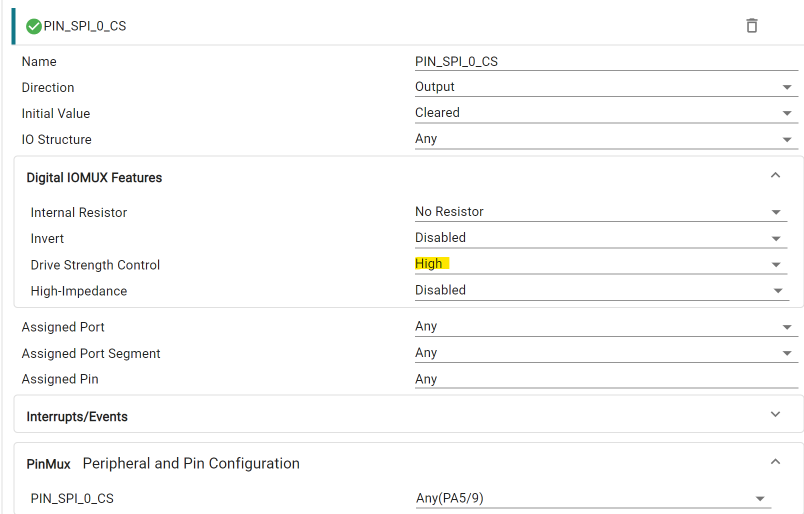Click the Initial Value label
Screen dimensions: 804x514
[x=56, y=114]
